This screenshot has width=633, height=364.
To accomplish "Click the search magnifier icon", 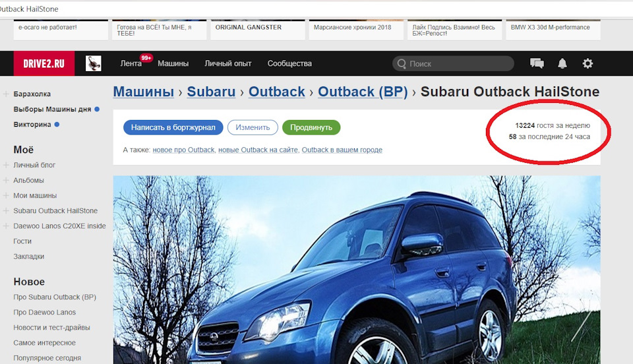I will (402, 64).
